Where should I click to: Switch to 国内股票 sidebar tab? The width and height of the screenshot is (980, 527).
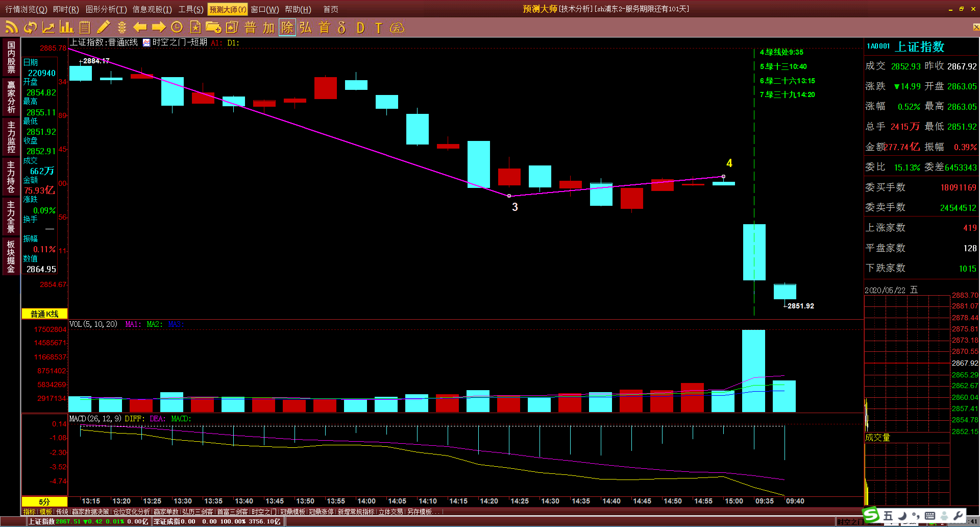pyautogui.click(x=11, y=57)
